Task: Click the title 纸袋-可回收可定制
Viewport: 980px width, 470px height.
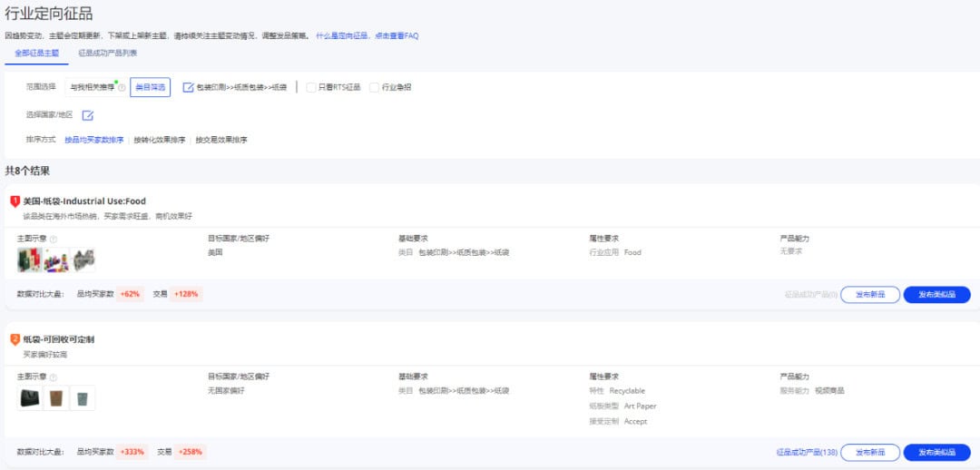Action: click(x=59, y=339)
